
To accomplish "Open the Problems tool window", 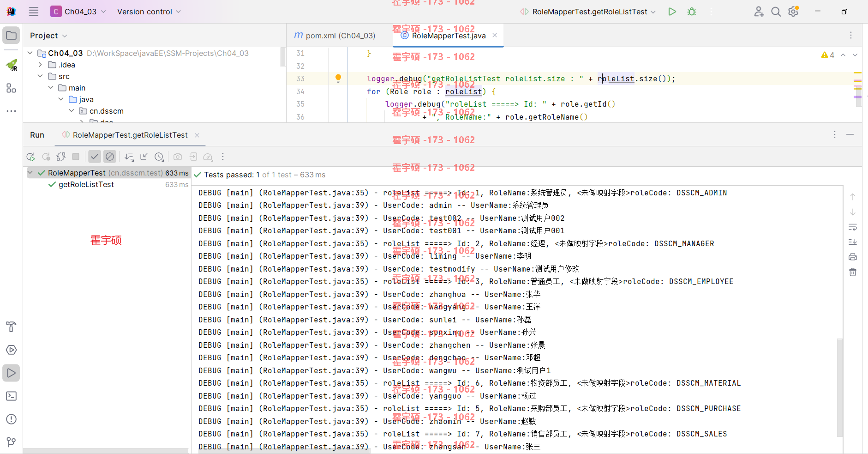I will [x=11, y=419].
